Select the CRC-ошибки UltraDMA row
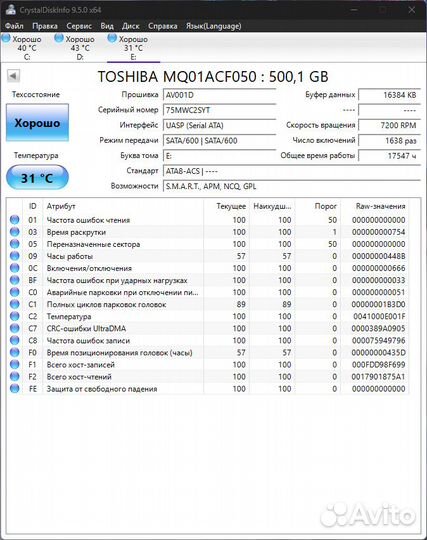The image size is (427, 540). [208, 328]
